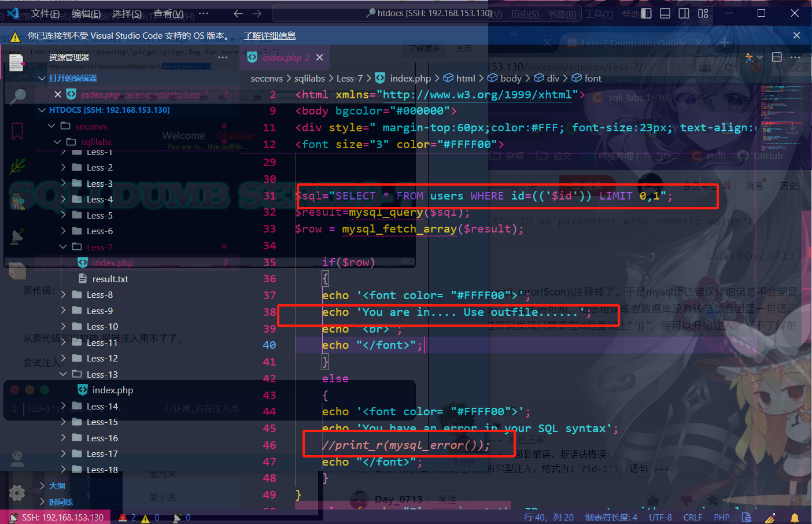Viewport: 812px width, 524px height.
Task: Open editor More Actions ellipsis
Action: click(795, 57)
